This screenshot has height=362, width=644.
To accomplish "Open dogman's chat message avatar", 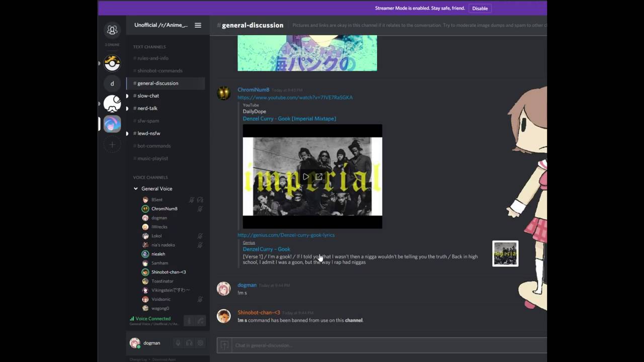I will pos(223,289).
